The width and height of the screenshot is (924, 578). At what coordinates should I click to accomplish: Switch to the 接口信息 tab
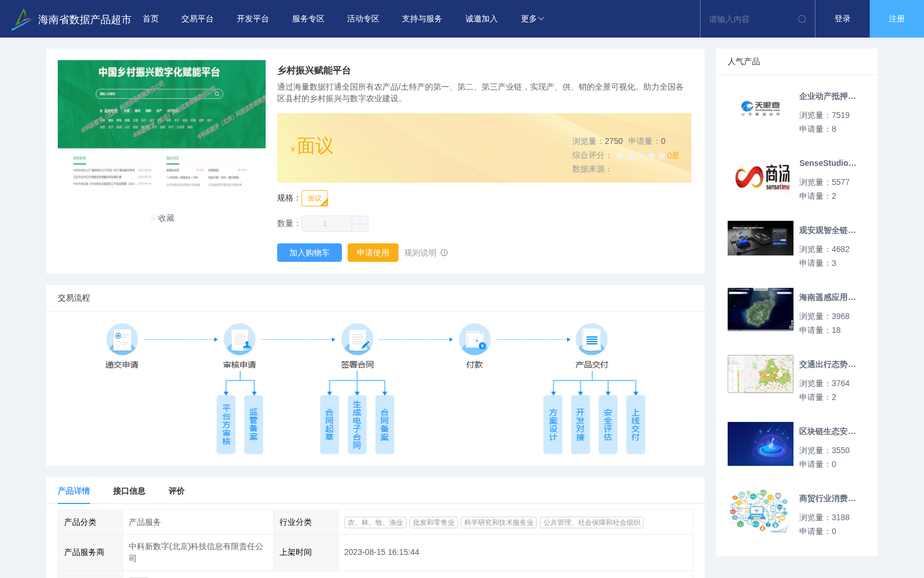129,491
